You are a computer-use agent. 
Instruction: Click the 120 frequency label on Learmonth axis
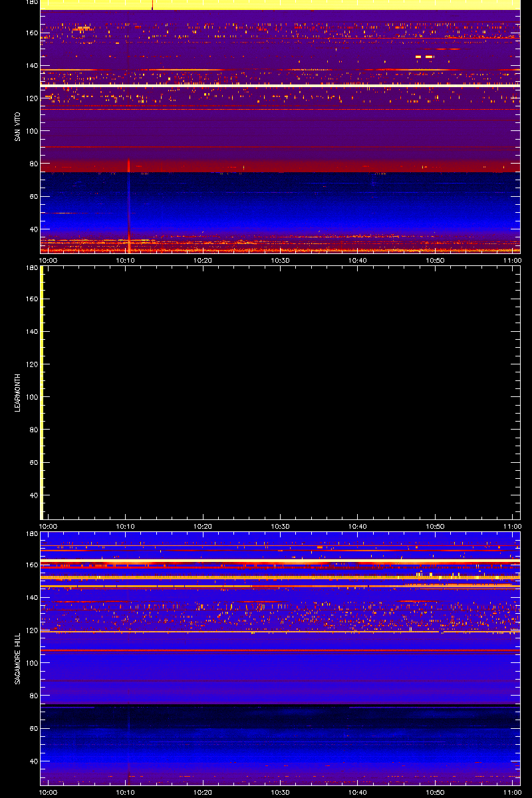point(31,364)
